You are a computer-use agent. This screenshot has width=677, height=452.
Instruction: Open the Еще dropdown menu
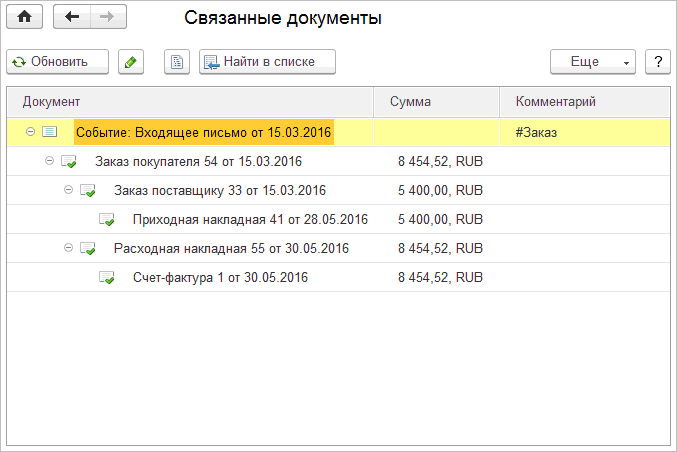point(592,62)
